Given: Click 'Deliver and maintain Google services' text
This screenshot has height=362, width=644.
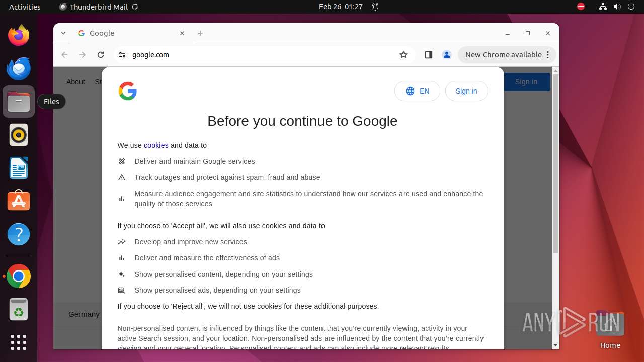Looking at the screenshot, I should coord(195,161).
